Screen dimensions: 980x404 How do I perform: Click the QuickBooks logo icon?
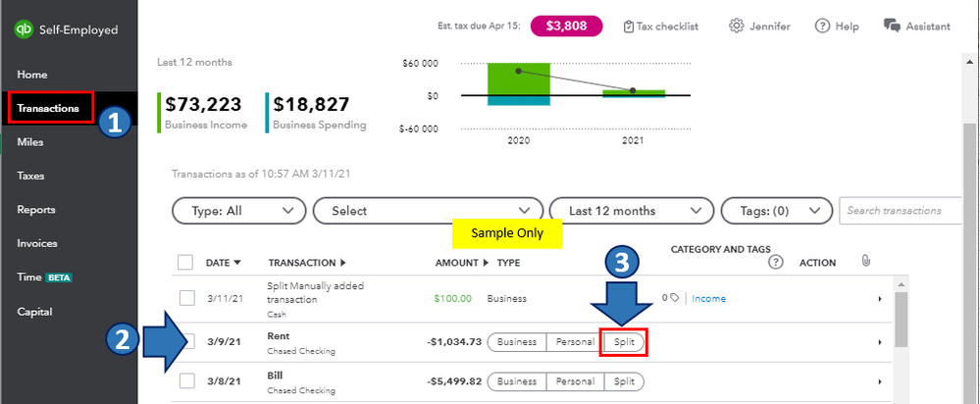(x=23, y=30)
